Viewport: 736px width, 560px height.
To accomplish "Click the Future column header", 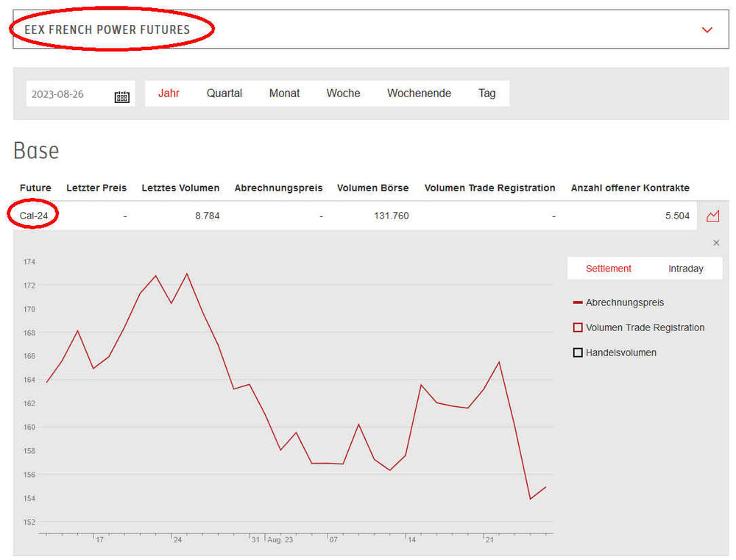I will click(35, 188).
